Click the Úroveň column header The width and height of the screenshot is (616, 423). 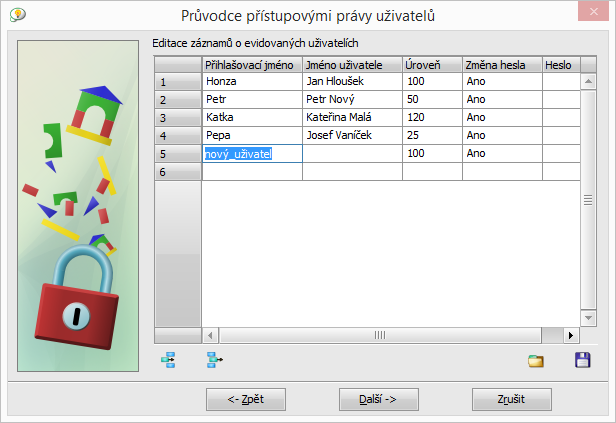coord(432,64)
